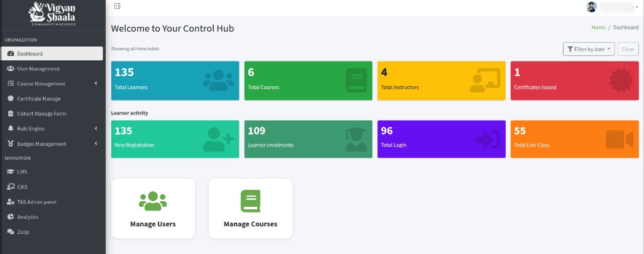Viewport: 644px width, 254px height.
Task: Click the 'Total Learners' label
Action: (131, 87)
